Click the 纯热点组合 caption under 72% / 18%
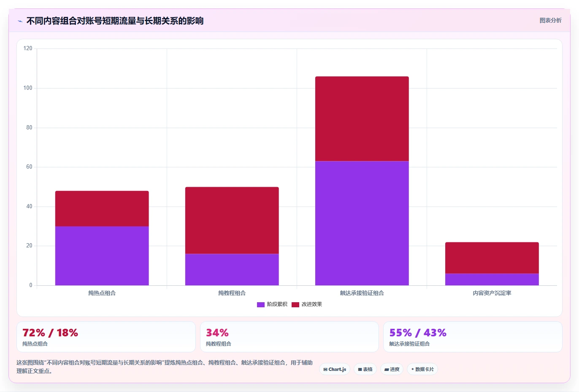The width and height of the screenshot is (579, 392). pos(35,344)
